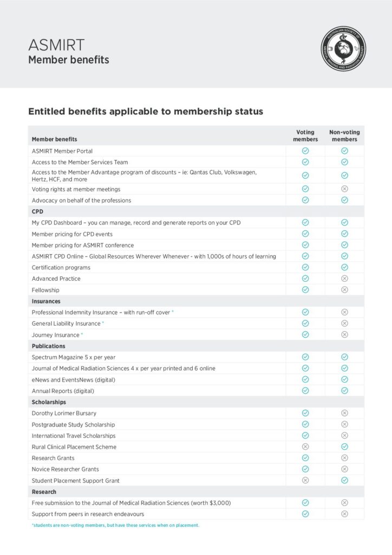Viewport: 392px width, 555px height.
Task: Click the ASMIRT circular logo emblem
Action: pos(343,48)
